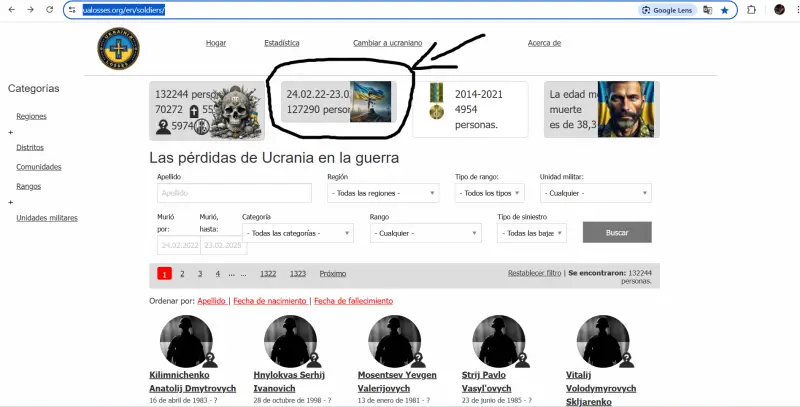Open the Categoría dropdown filter

tap(297, 233)
